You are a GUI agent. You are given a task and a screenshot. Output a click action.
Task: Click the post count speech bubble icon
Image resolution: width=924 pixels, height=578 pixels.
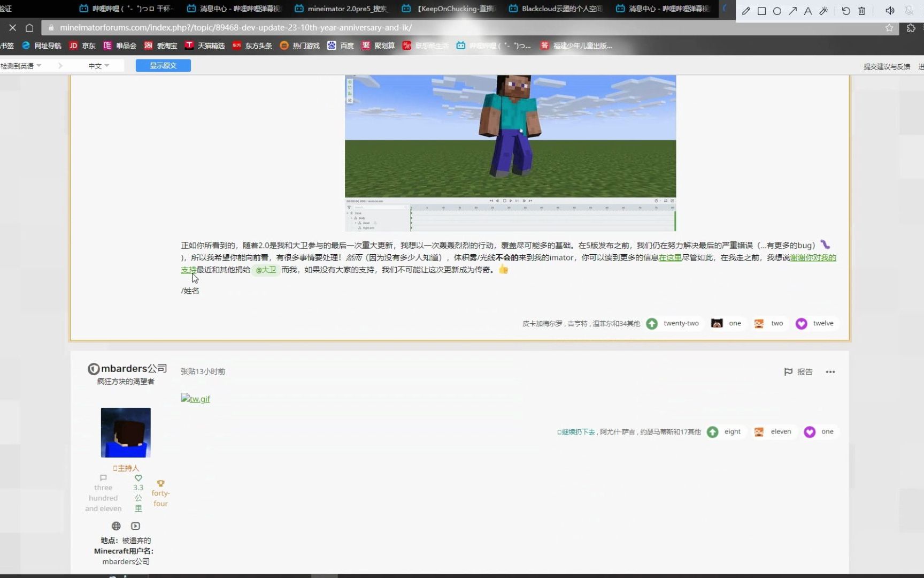click(x=103, y=478)
